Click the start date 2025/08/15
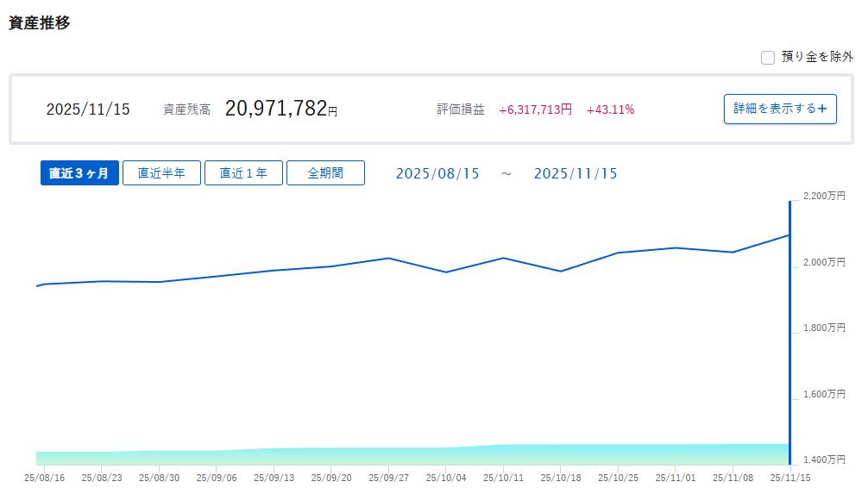This screenshot has width=868, height=494. [437, 174]
